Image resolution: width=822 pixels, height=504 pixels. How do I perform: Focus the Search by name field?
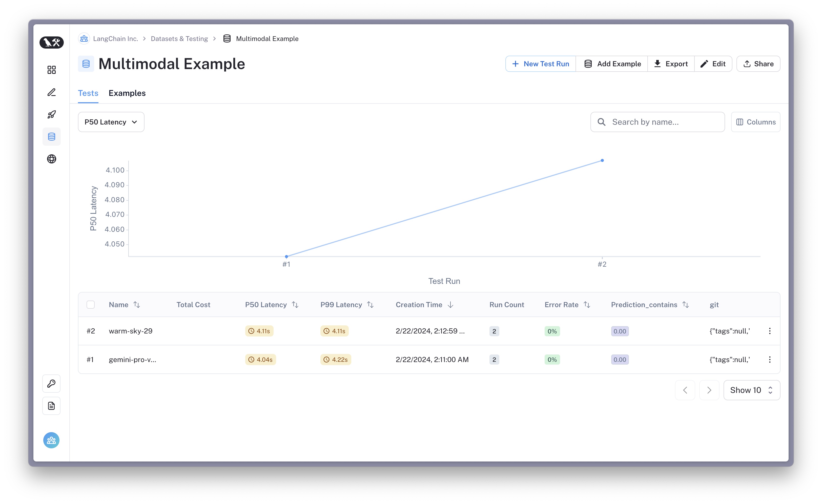pos(657,122)
